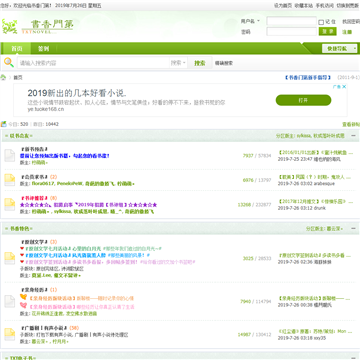Click second link in the top-right utility bar
Viewport: 360px width, 360px height.
click(x=304, y=6)
